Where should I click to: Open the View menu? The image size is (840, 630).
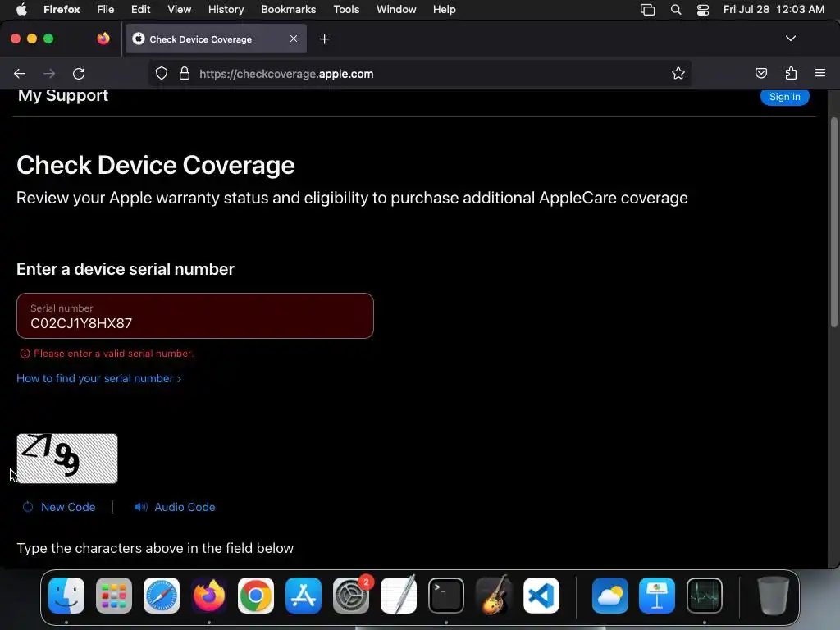pos(179,10)
